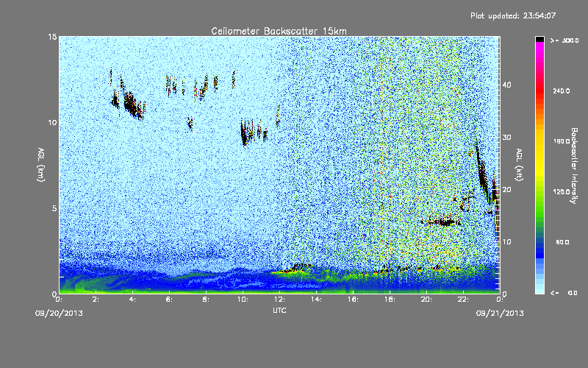Click the "10" tick on the kft axis

click(506, 242)
